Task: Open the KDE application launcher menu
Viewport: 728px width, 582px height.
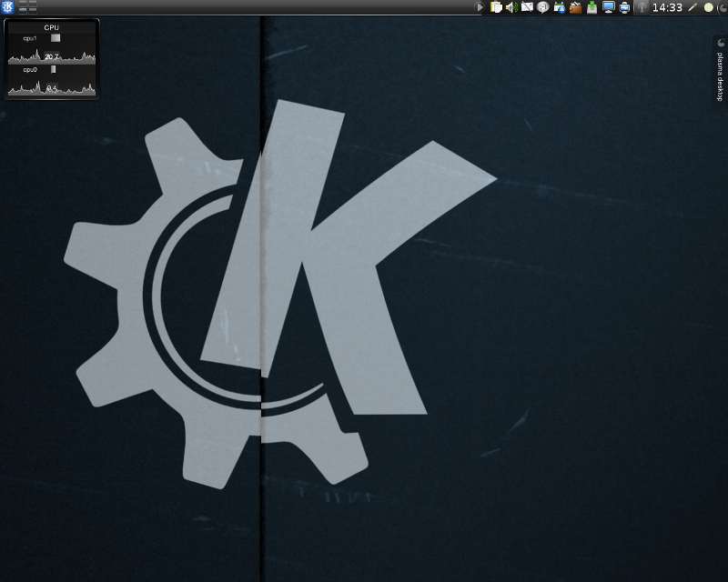Action: click(7, 7)
